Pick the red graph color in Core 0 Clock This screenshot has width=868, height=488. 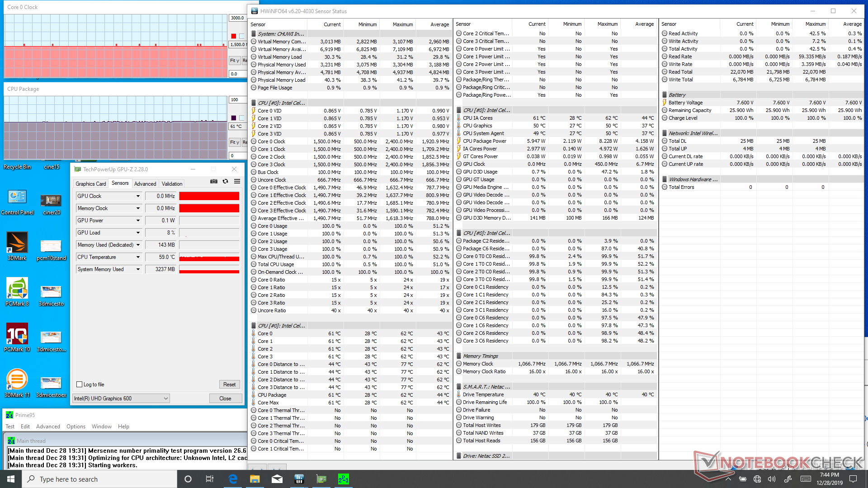(234, 36)
